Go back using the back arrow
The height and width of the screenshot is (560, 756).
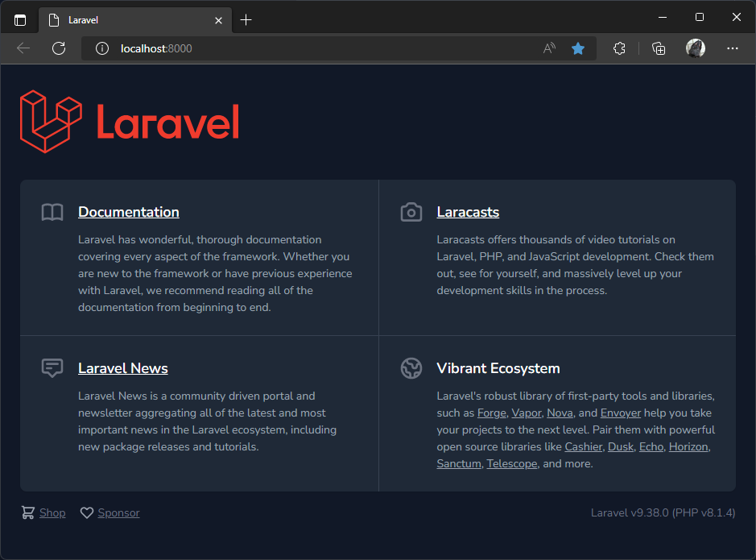[x=23, y=48]
